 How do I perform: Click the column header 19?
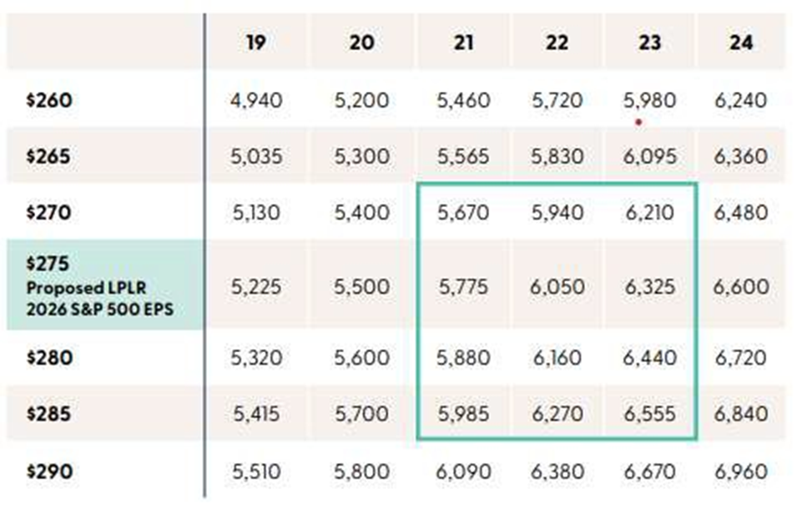pos(256,43)
